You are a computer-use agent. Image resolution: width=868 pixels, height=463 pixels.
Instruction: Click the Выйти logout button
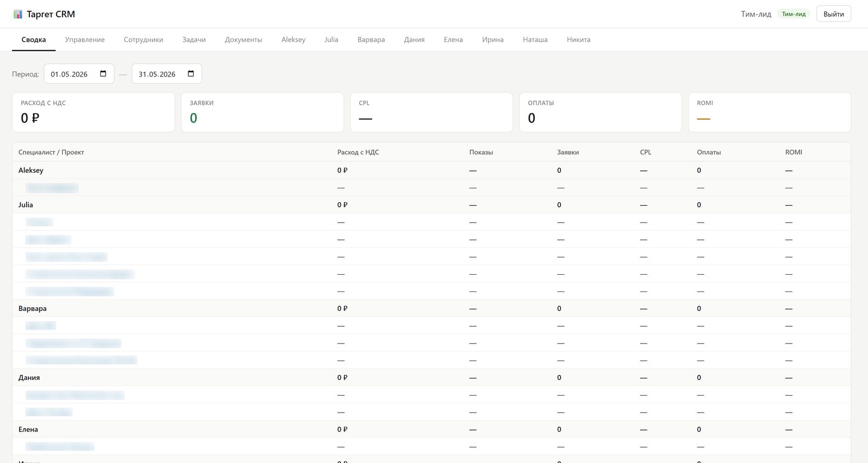point(833,14)
